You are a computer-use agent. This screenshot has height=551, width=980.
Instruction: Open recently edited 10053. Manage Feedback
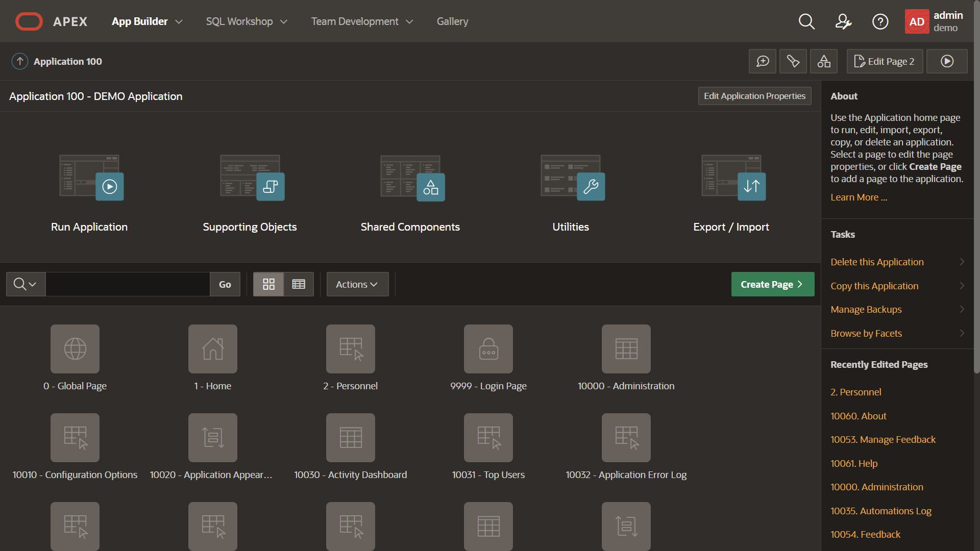(883, 439)
